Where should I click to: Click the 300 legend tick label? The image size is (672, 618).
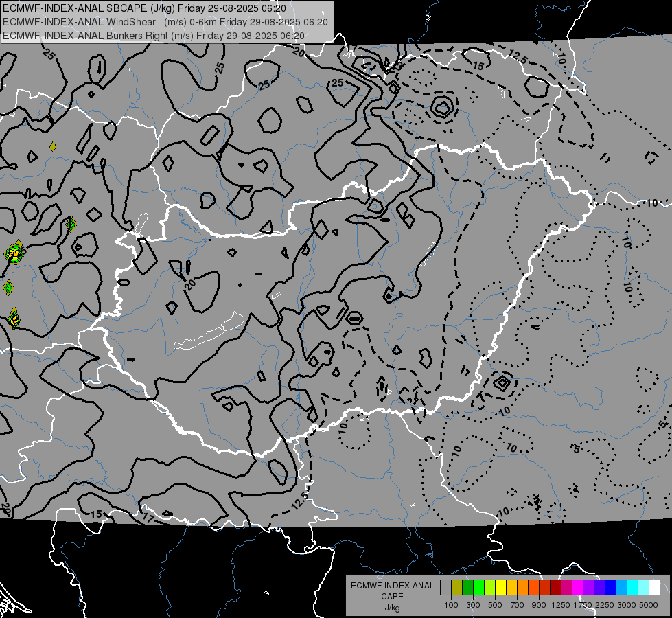tap(473, 605)
